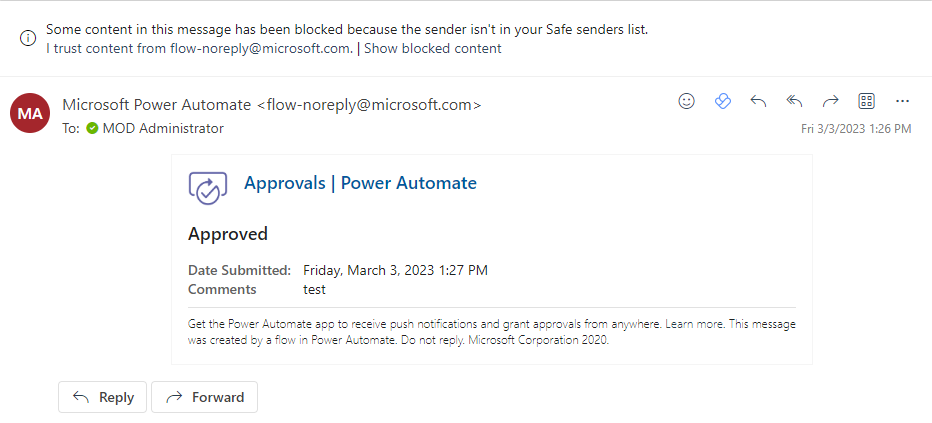Click Show blocked content link
This screenshot has width=932, height=423.
click(432, 48)
